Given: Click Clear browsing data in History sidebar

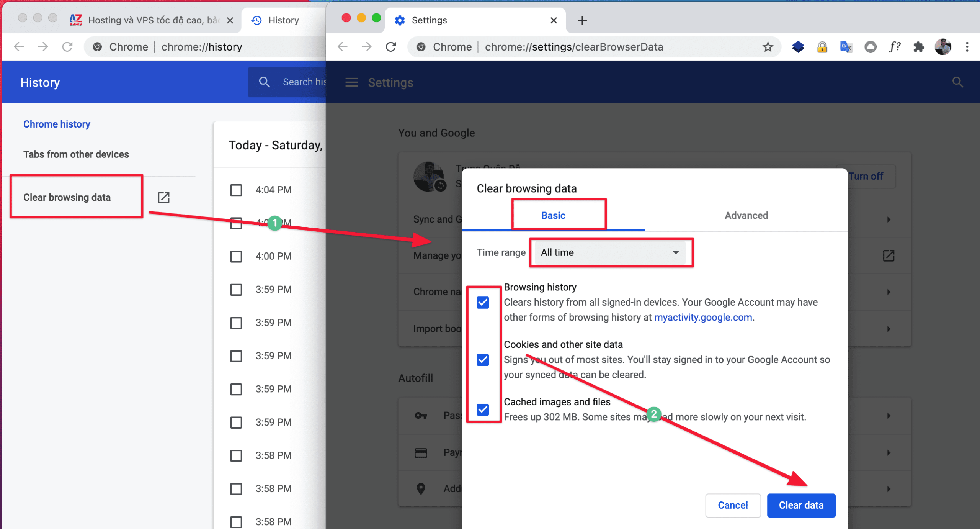Looking at the screenshot, I should 67,197.
